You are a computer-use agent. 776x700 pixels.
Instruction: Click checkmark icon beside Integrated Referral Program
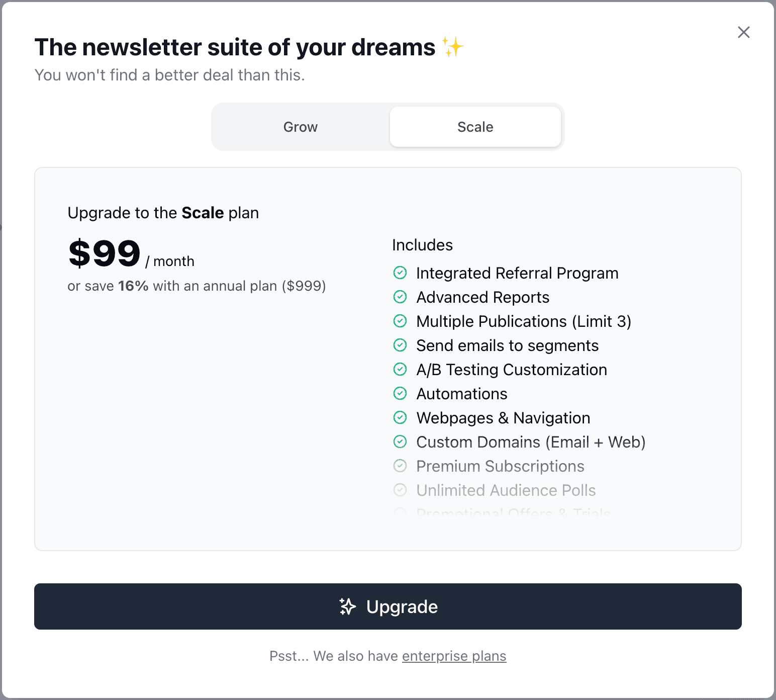pos(400,273)
